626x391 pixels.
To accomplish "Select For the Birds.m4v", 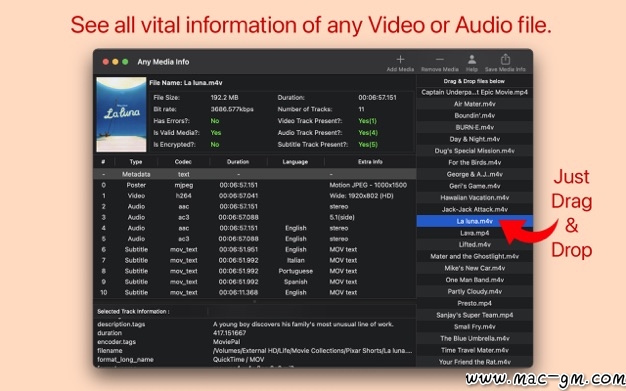I will [474, 163].
